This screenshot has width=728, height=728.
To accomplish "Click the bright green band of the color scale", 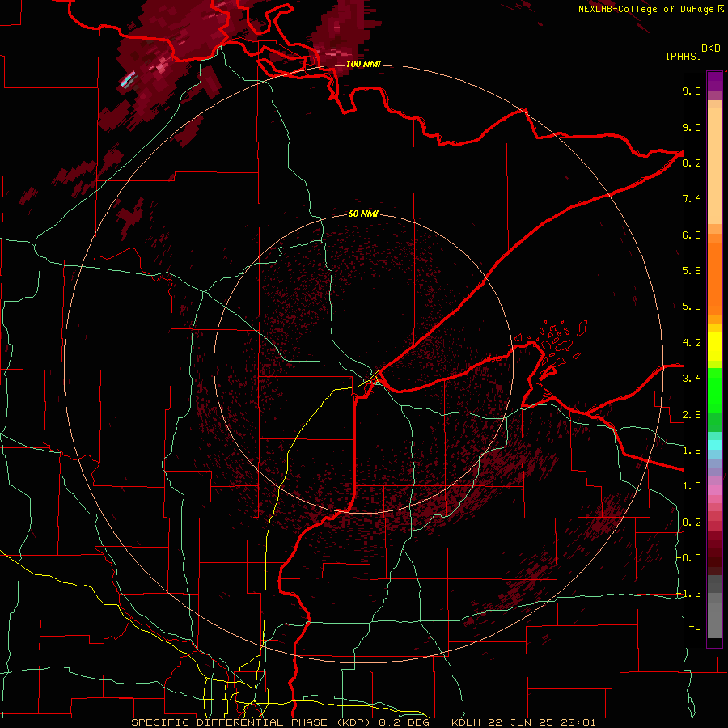I will coord(714,390).
